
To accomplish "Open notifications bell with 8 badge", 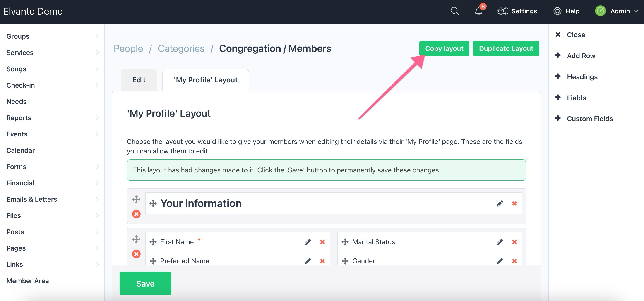I will point(479,11).
